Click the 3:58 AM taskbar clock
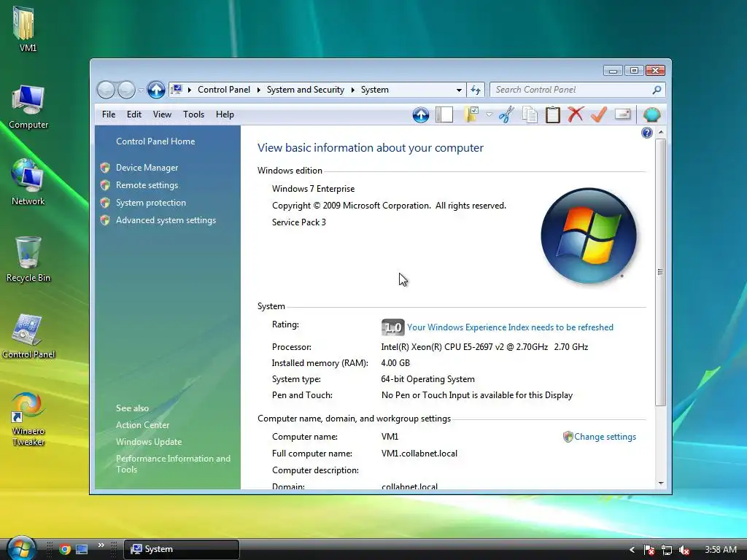The width and height of the screenshot is (747, 560). (x=720, y=550)
